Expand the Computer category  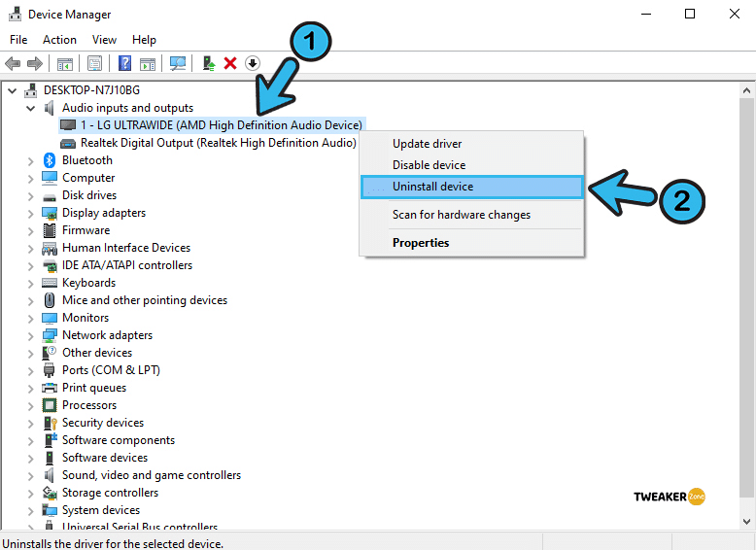tap(30, 179)
